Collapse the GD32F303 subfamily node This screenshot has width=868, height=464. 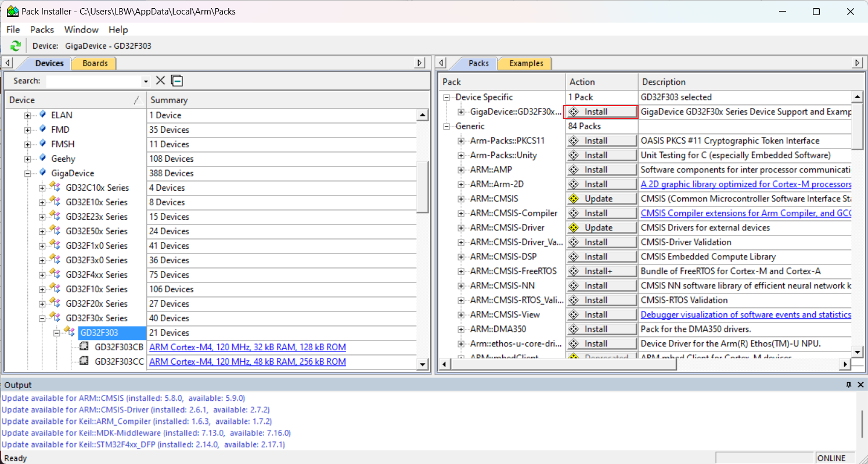point(56,333)
